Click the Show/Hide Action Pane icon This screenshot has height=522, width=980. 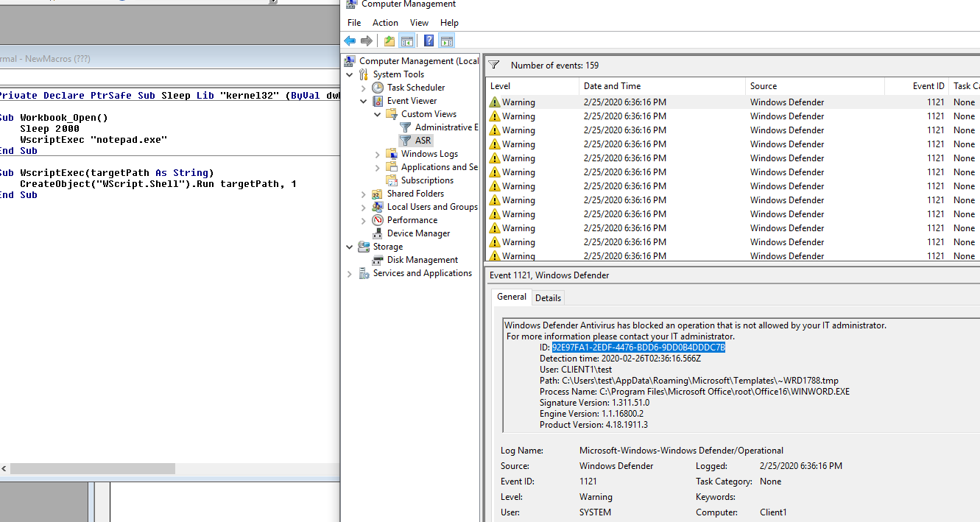(446, 40)
